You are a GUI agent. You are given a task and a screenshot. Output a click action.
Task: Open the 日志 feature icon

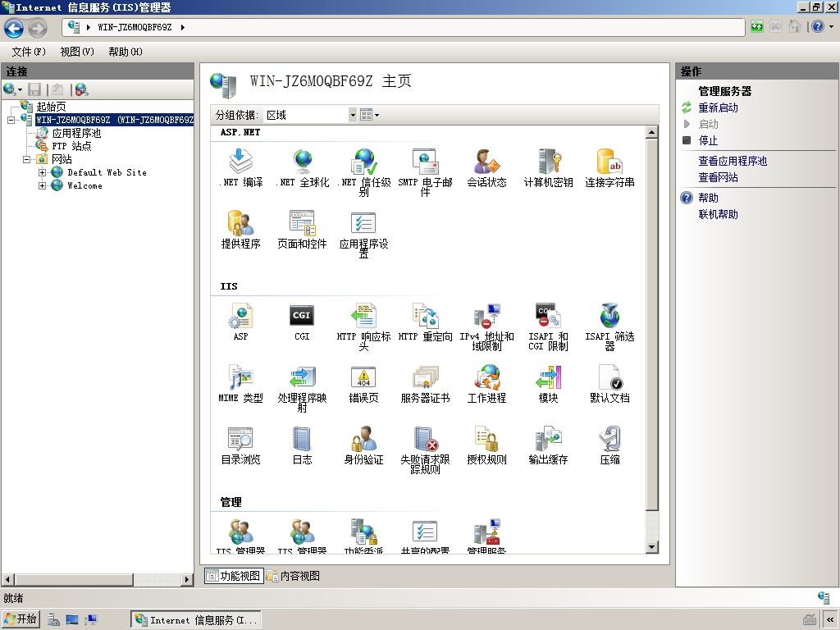(x=302, y=445)
